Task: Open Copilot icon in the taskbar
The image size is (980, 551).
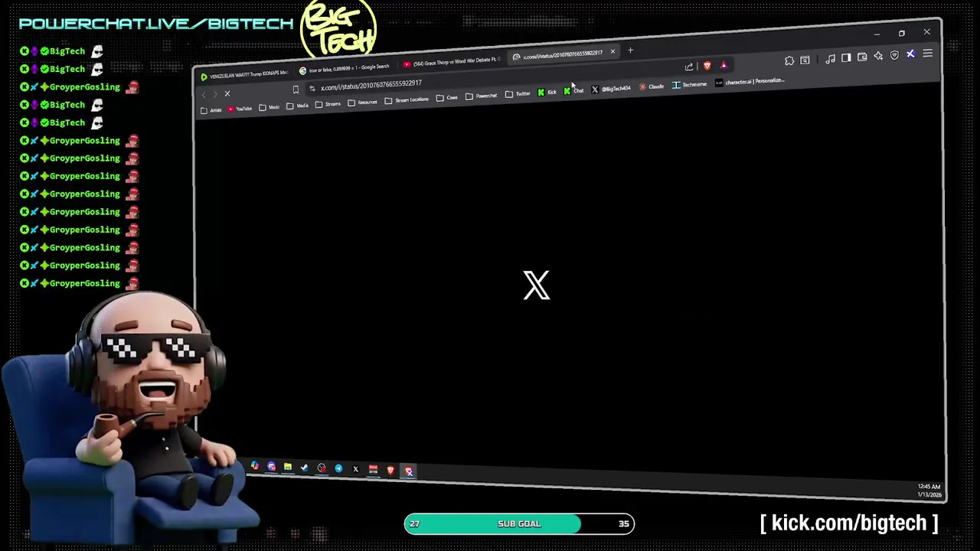Action: coord(255,466)
